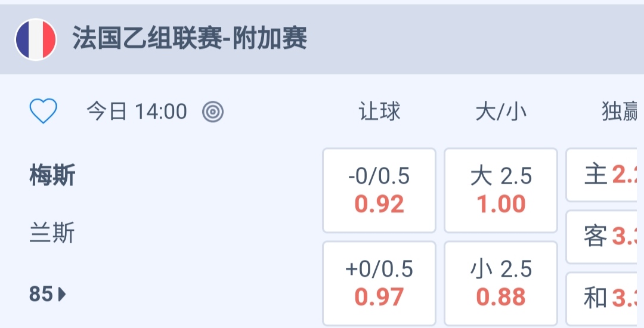
Task: Open the 兰斯 team name
Action: pyautogui.click(x=52, y=233)
